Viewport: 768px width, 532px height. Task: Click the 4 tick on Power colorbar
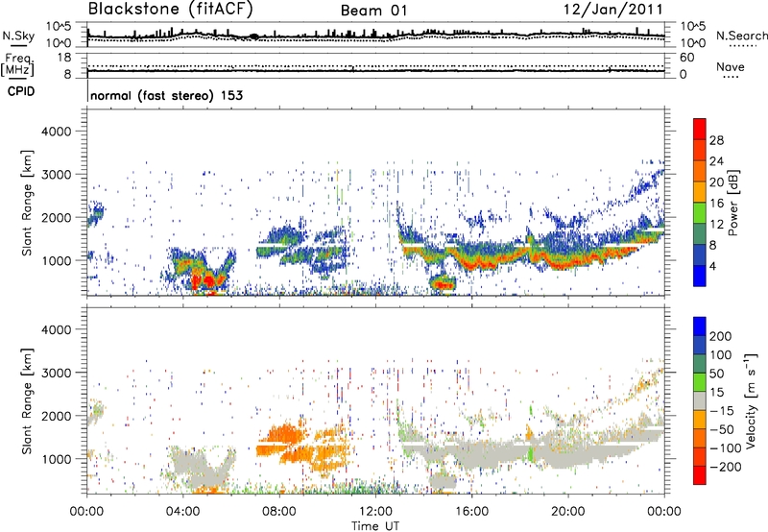[713, 266]
